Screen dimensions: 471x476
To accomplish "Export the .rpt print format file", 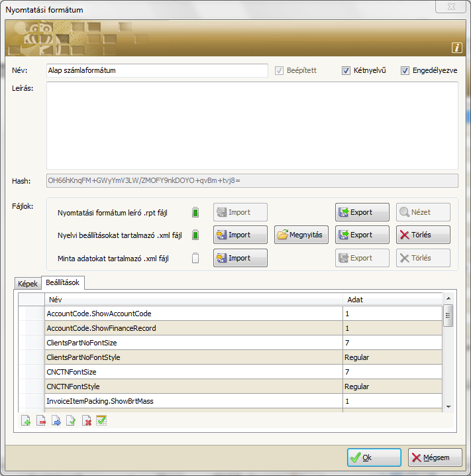I will pyautogui.click(x=362, y=212).
